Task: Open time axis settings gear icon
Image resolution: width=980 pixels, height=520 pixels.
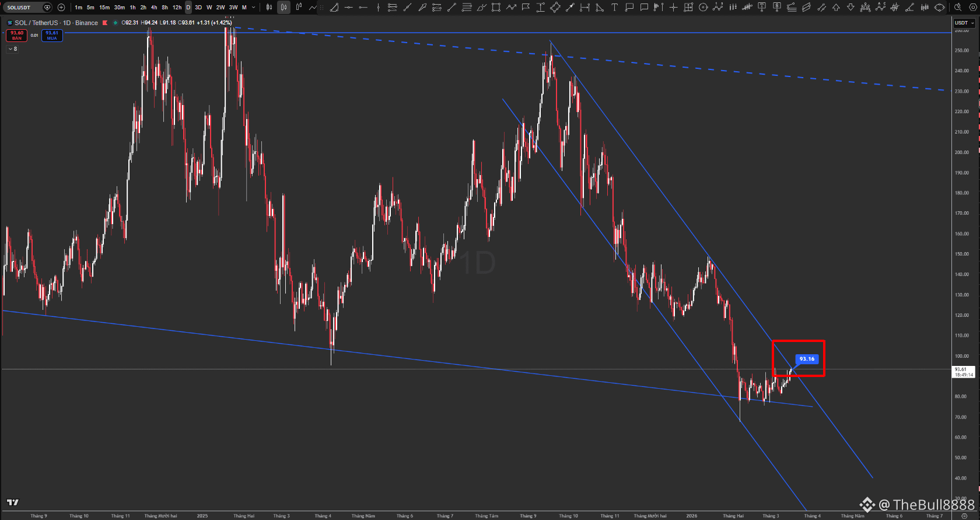Action: [x=964, y=516]
